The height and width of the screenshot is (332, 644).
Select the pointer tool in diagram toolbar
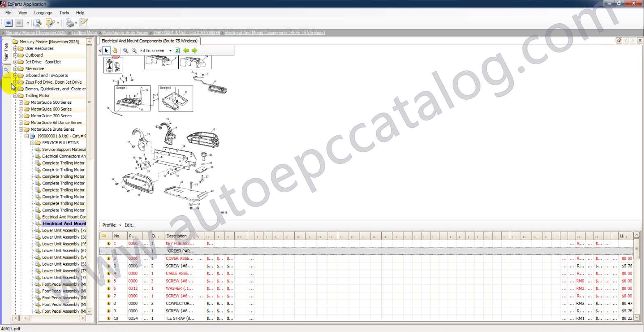point(106,50)
